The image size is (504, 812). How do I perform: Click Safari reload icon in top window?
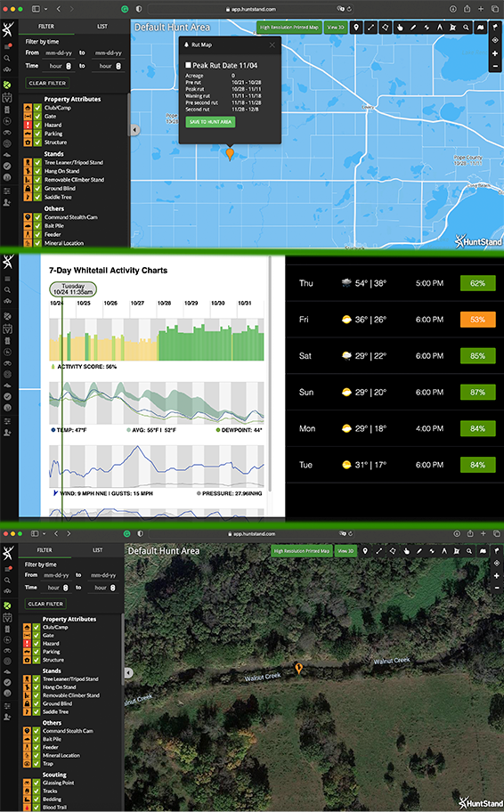(x=350, y=9)
